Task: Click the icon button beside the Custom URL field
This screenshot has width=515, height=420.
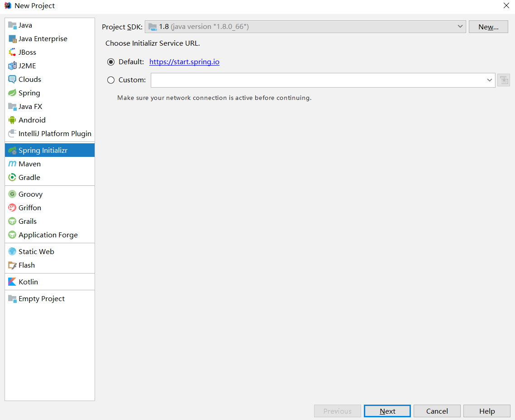Action: point(503,80)
